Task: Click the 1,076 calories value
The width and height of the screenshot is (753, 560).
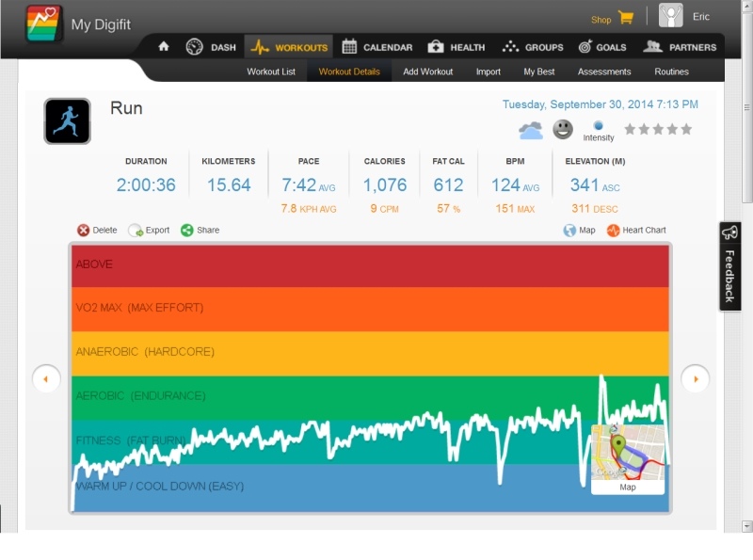Action: (x=385, y=184)
